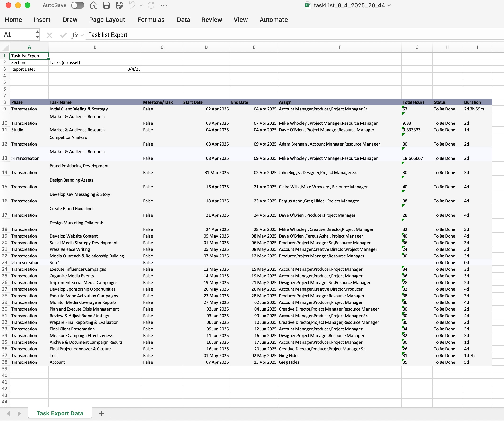The width and height of the screenshot is (504, 421).
Task: Select column F header
Action: click(x=339, y=47)
